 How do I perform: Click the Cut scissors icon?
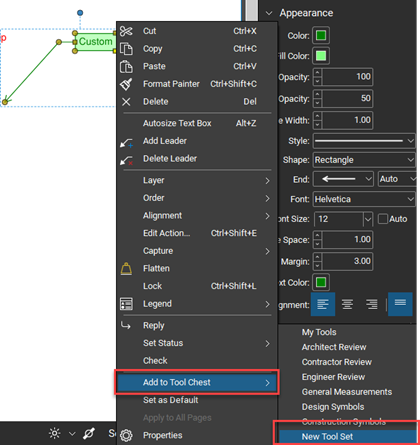(x=126, y=31)
